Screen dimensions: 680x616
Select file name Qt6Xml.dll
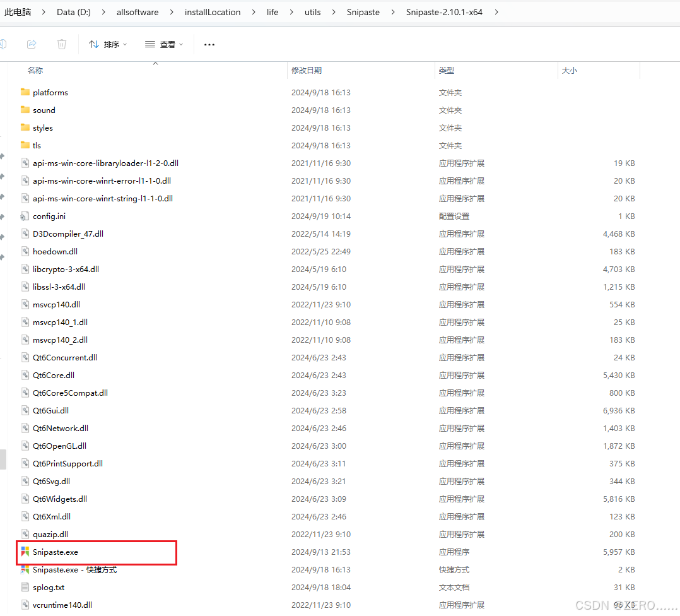(x=52, y=517)
